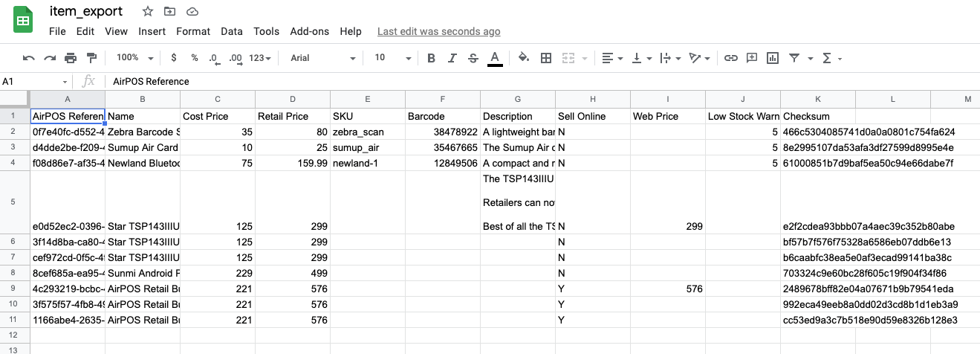Open the Edit menu
Screen dimensions: 980x354
coord(85,31)
